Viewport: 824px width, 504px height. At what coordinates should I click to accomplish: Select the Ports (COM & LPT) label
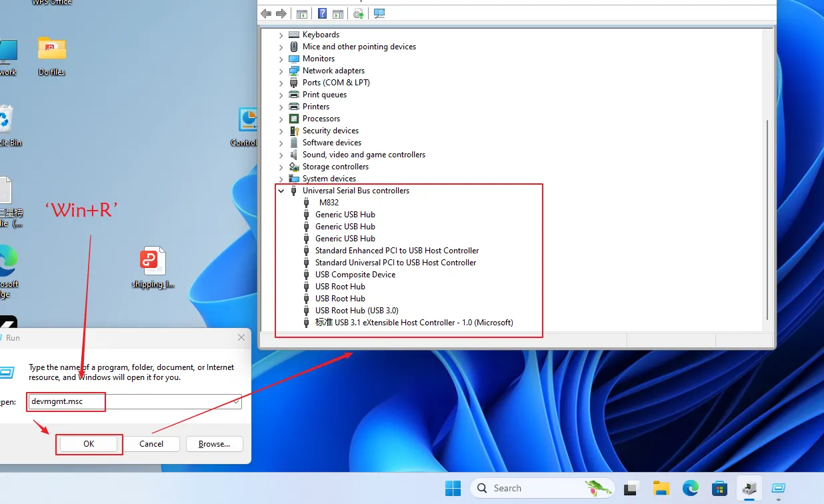[x=336, y=83]
